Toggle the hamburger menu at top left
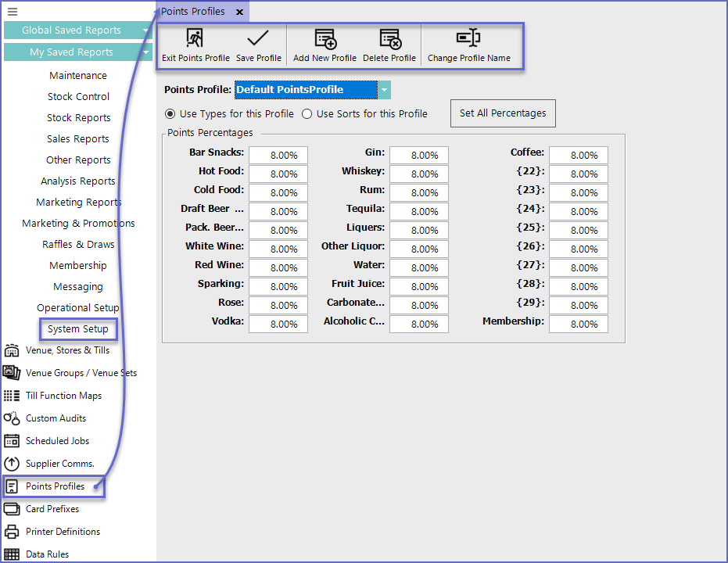This screenshot has height=563, width=728. tap(13, 12)
